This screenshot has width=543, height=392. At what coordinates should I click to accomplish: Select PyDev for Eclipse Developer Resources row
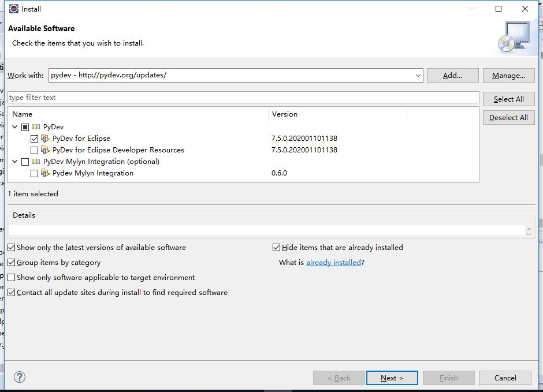(x=118, y=150)
